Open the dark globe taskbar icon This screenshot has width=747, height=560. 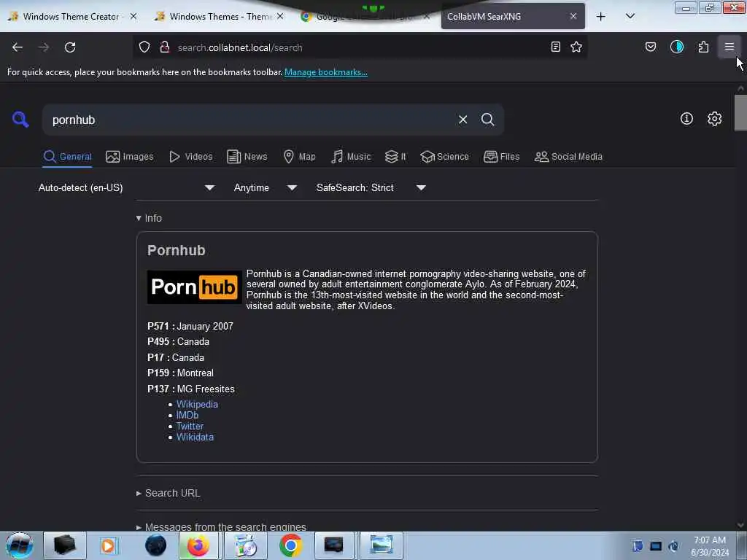(x=156, y=545)
